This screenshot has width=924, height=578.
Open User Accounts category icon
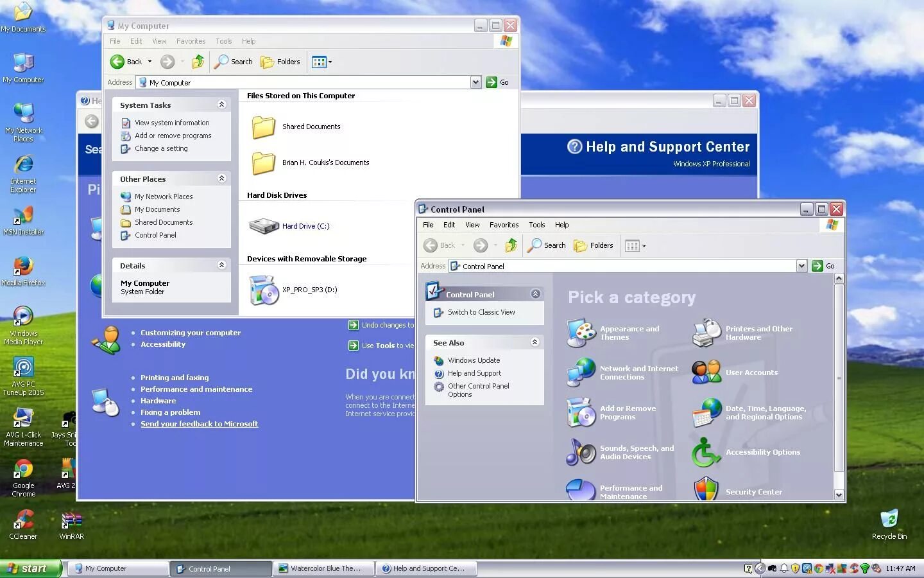tap(707, 372)
